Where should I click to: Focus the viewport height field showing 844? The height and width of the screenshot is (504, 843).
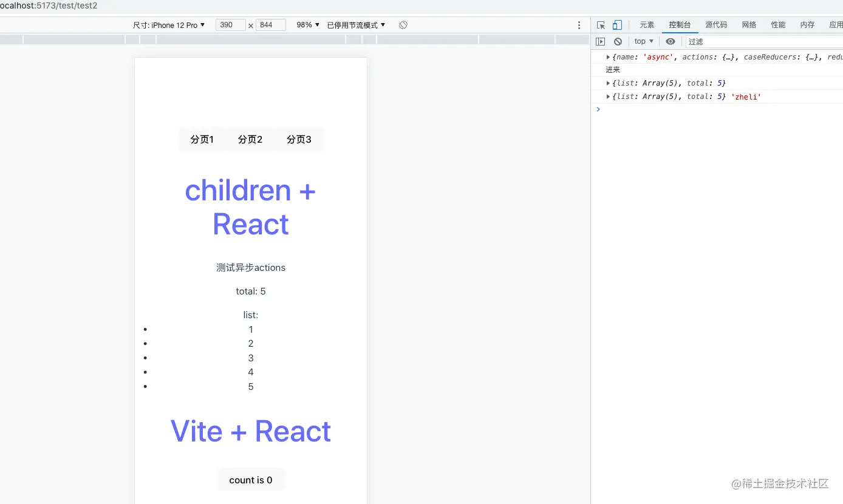click(271, 25)
